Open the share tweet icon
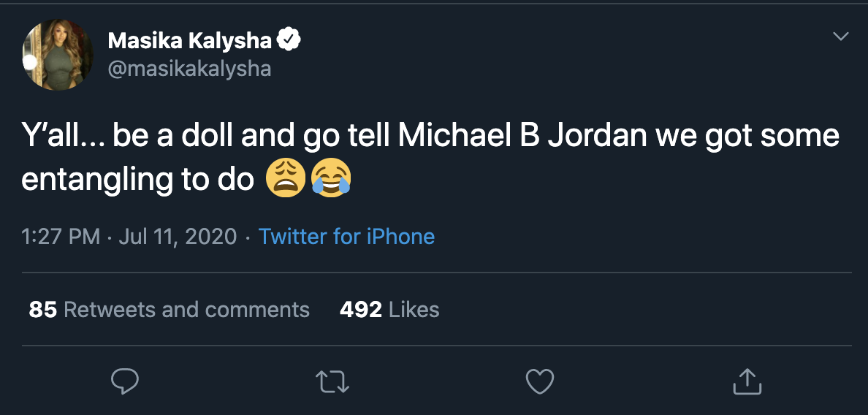The width and height of the screenshot is (868, 415). pyautogui.click(x=747, y=381)
